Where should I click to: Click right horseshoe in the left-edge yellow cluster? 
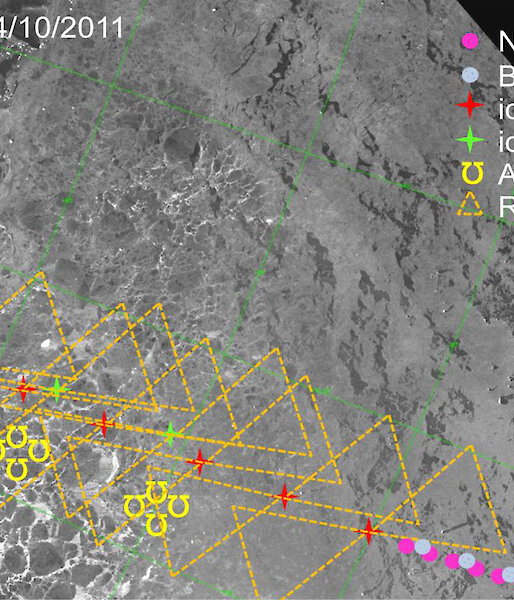coord(39,451)
